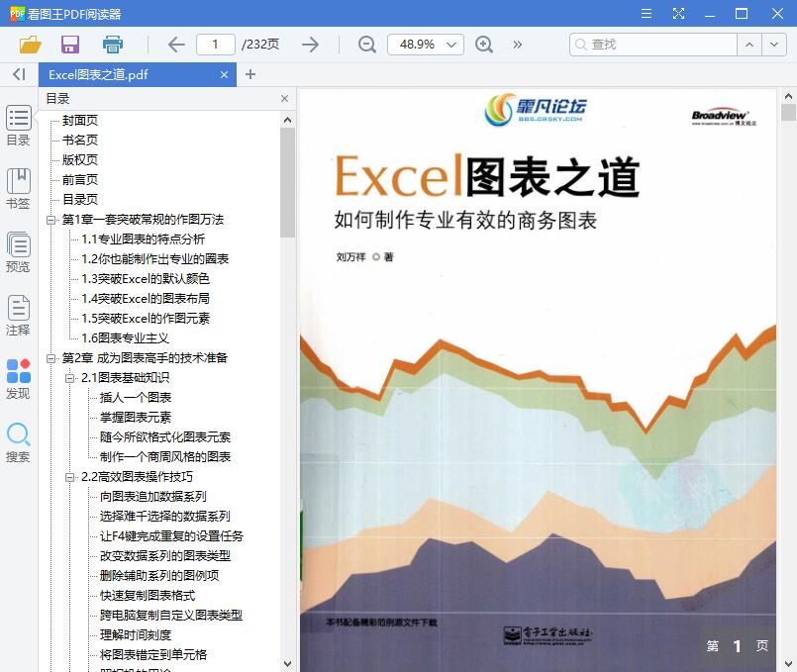Close the 目录 panel
This screenshot has height=672, width=797.
click(285, 99)
